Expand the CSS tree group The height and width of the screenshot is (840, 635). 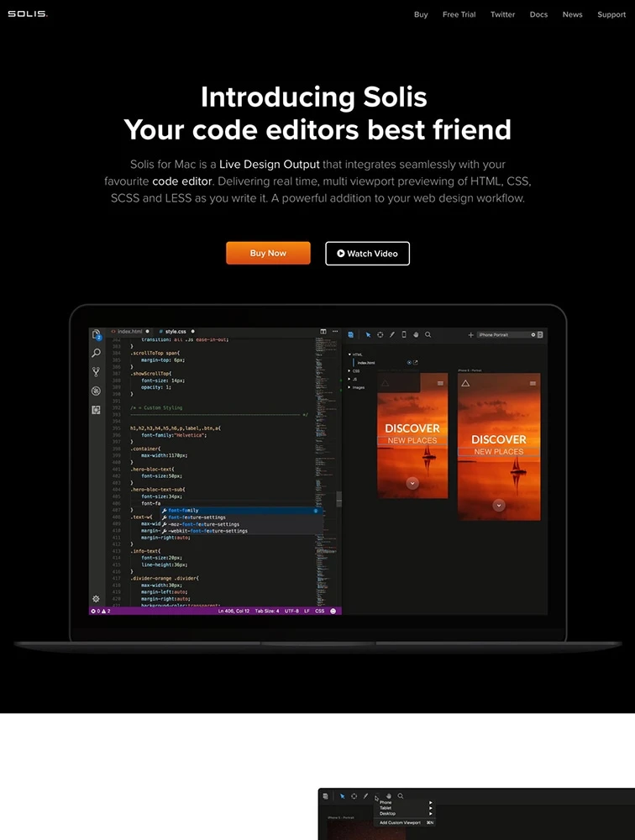[x=349, y=370]
